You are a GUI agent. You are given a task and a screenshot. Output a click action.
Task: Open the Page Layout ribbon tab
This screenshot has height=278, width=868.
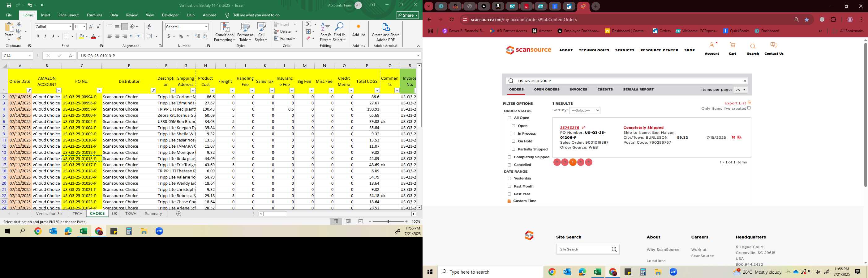click(68, 15)
